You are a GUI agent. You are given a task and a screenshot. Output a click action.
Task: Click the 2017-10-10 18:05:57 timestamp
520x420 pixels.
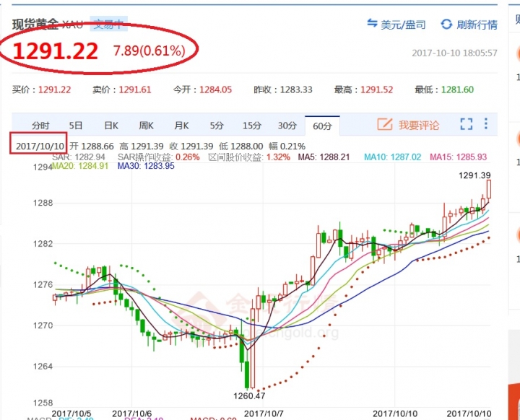pyautogui.click(x=455, y=53)
